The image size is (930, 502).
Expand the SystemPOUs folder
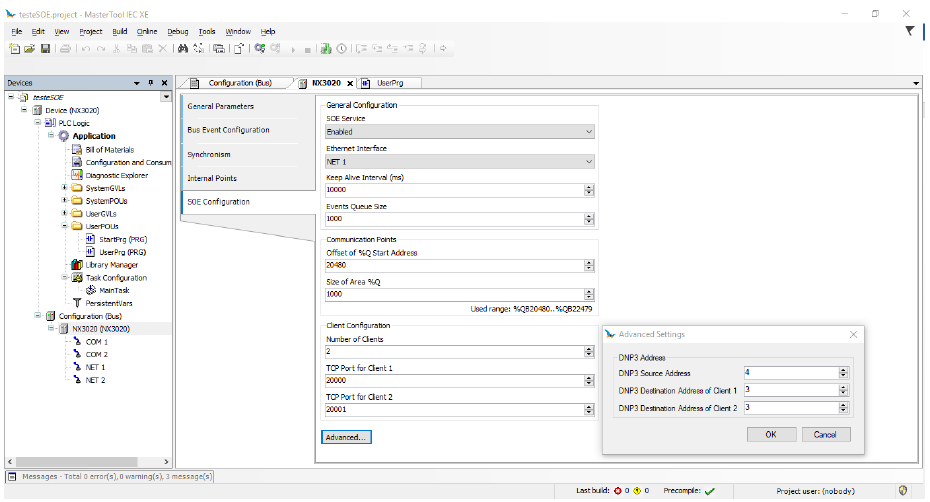(65, 201)
